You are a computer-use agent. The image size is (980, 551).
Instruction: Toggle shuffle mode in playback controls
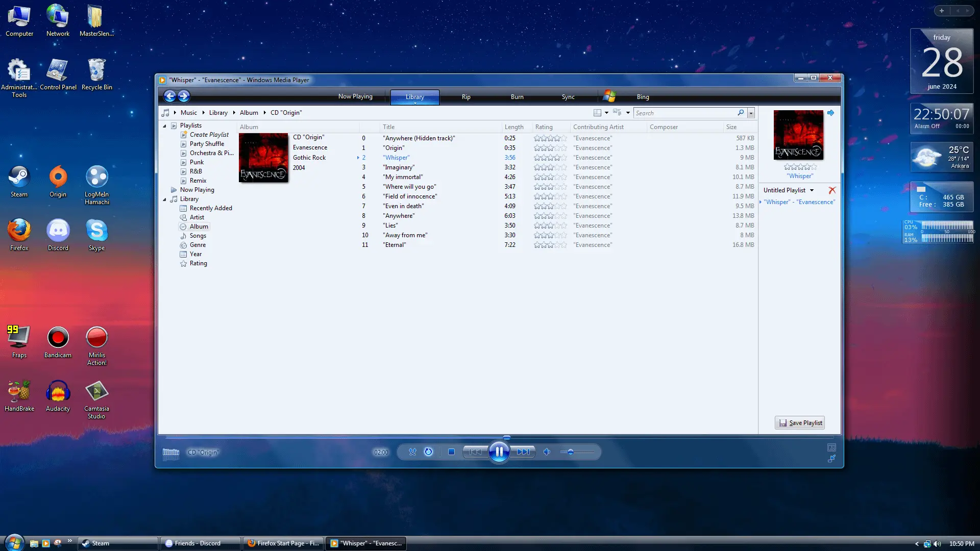(412, 452)
